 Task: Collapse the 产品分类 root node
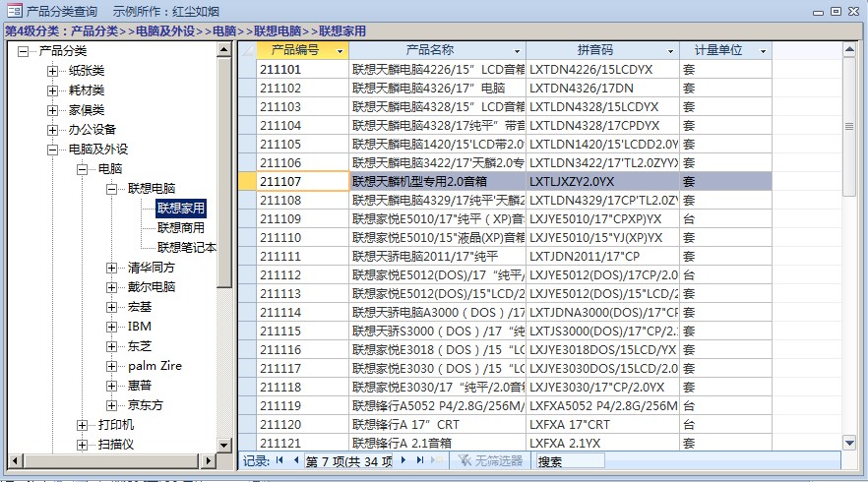(23, 51)
